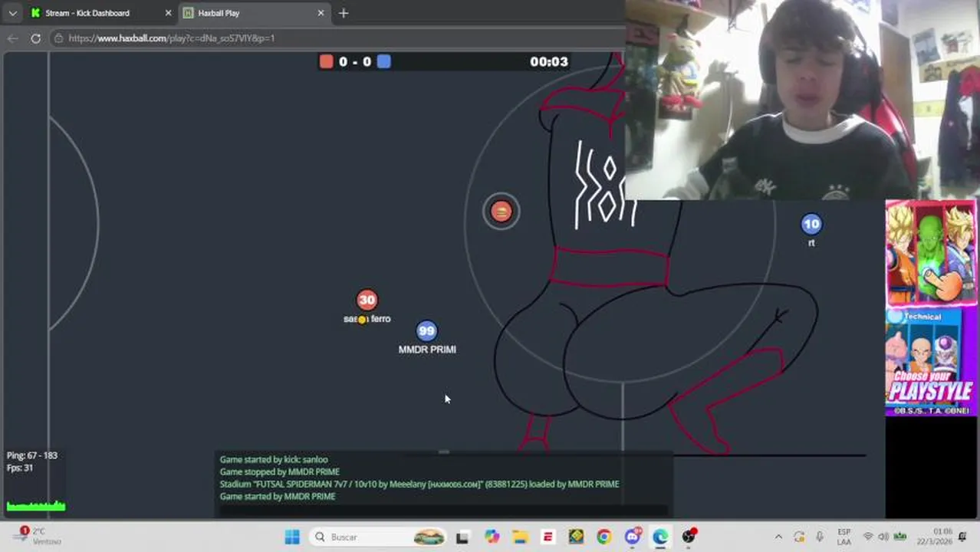980x552 pixels.
Task: Open Task View from the taskbar
Action: [x=462, y=537]
